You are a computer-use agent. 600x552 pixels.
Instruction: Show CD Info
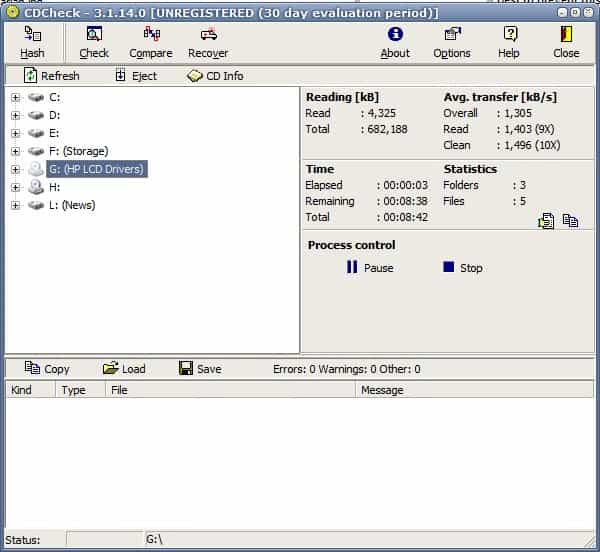point(215,76)
